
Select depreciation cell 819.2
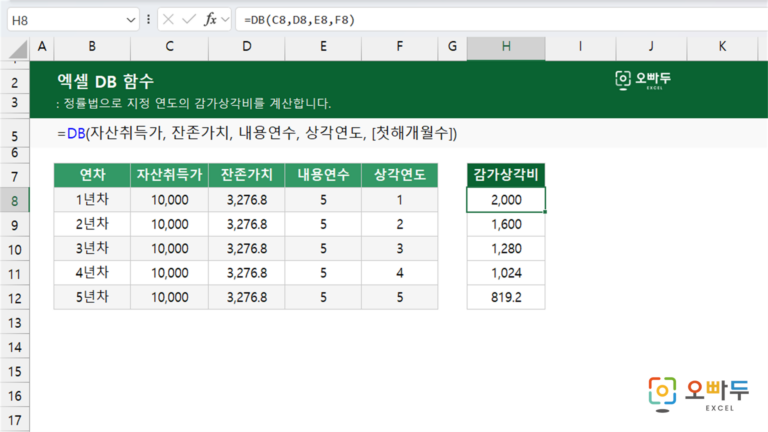pos(506,297)
